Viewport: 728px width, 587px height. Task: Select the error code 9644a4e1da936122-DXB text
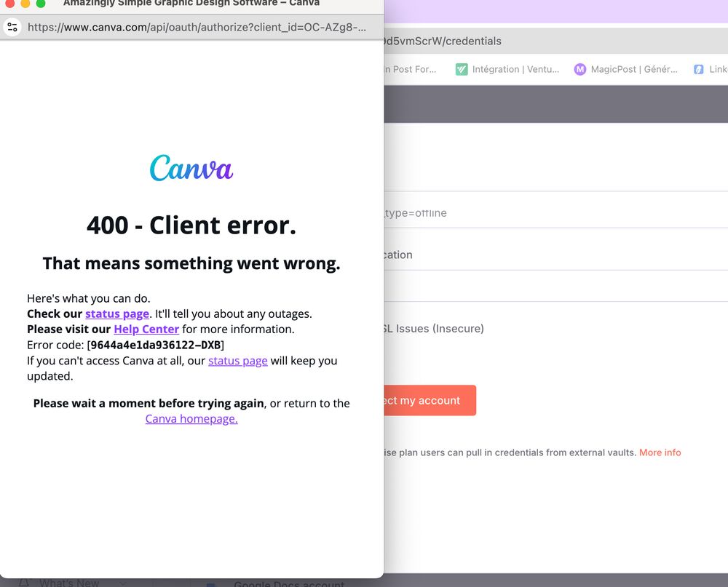tap(156, 346)
